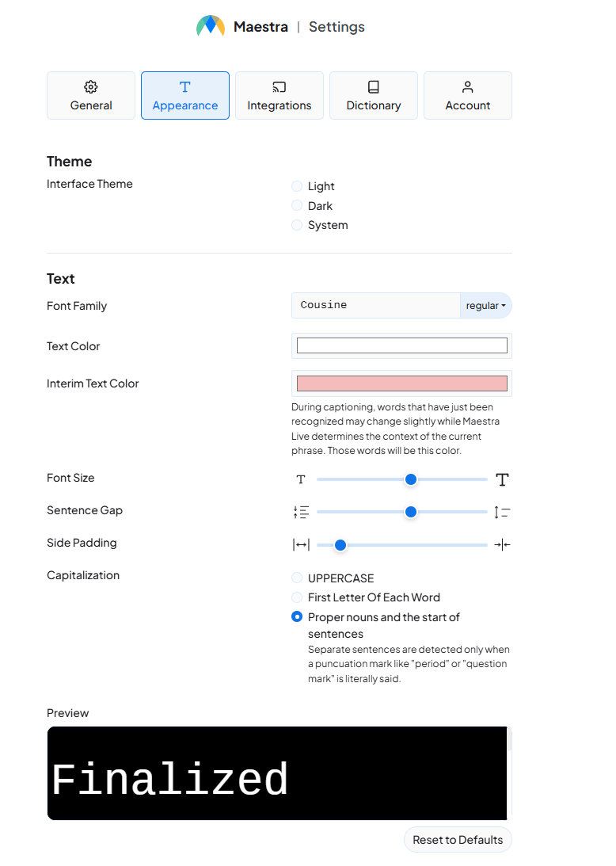Open the regular font style dropdown

point(485,305)
